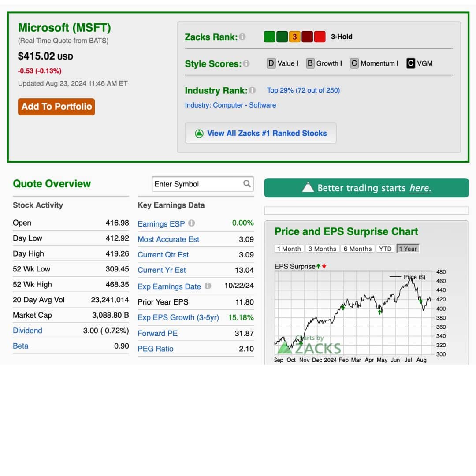This screenshot has width=476, height=476.
Task: Select the 3 Months chart range
Action: (322, 249)
